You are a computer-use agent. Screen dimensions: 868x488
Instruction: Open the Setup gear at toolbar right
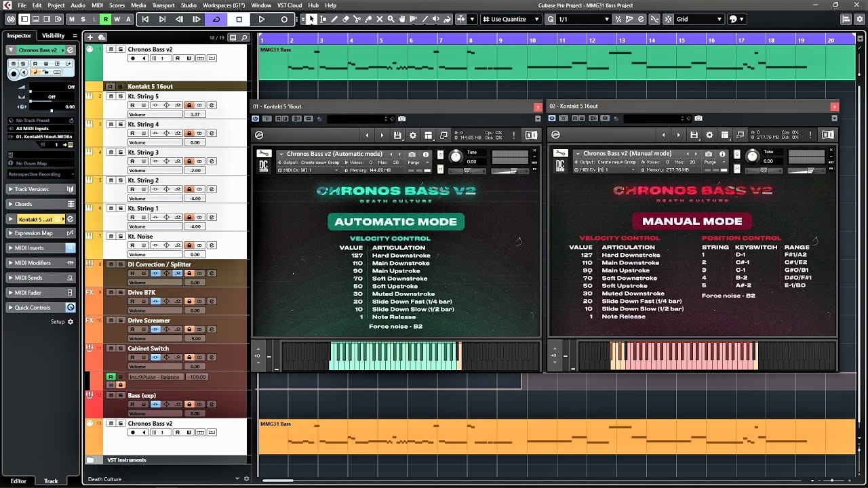click(860, 19)
